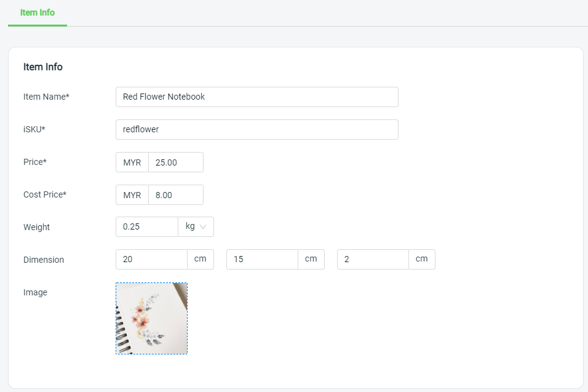Click the cm unit label after the 15 field

pos(311,259)
